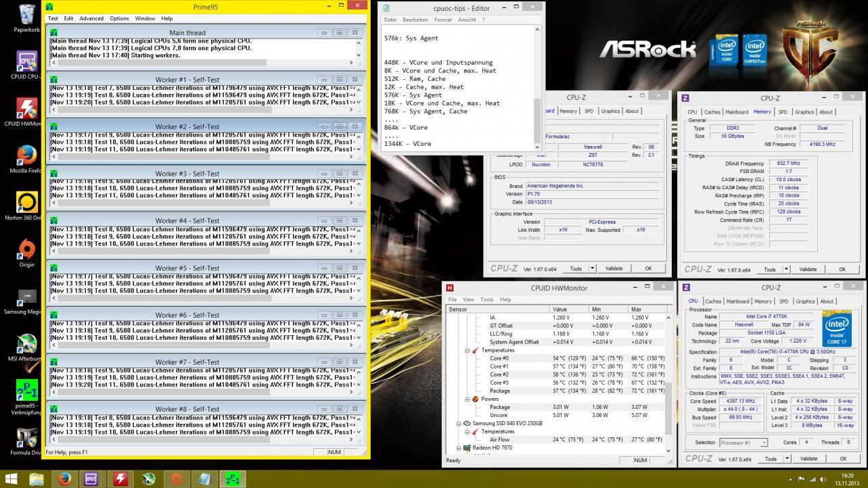Open the Ansicht menu in Editor

click(x=467, y=20)
